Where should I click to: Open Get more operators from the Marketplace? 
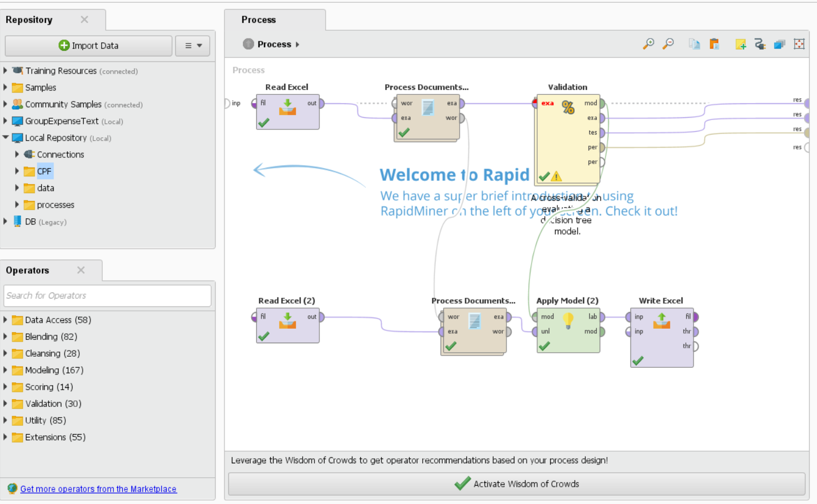(x=98, y=489)
